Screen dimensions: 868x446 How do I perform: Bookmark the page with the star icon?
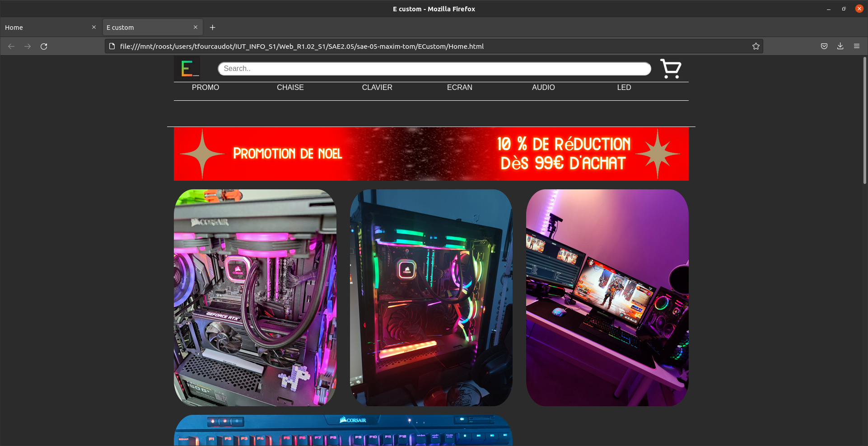(x=756, y=46)
